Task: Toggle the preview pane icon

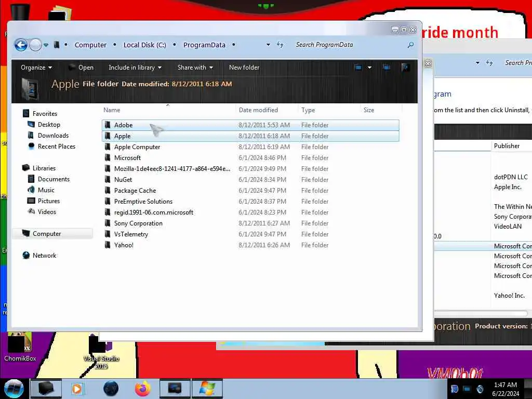Action: pyautogui.click(x=386, y=68)
